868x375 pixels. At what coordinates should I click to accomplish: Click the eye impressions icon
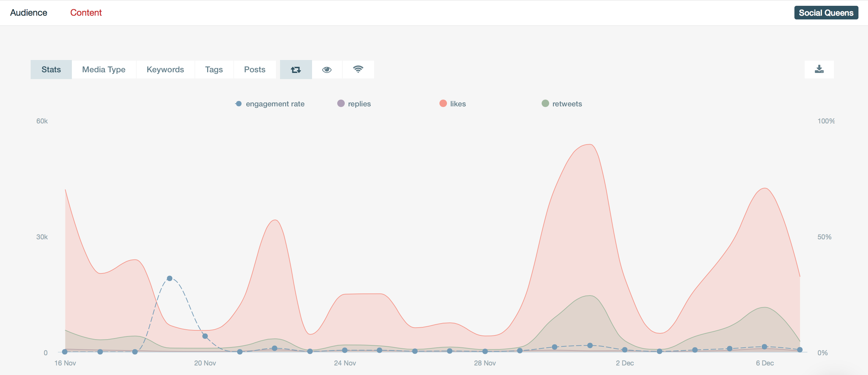(x=327, y=70)
